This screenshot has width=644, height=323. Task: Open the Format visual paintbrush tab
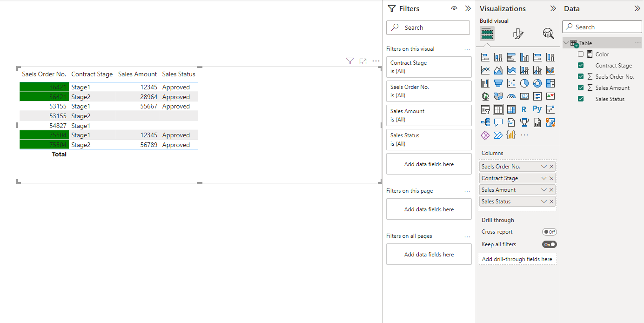pos(518,34)
